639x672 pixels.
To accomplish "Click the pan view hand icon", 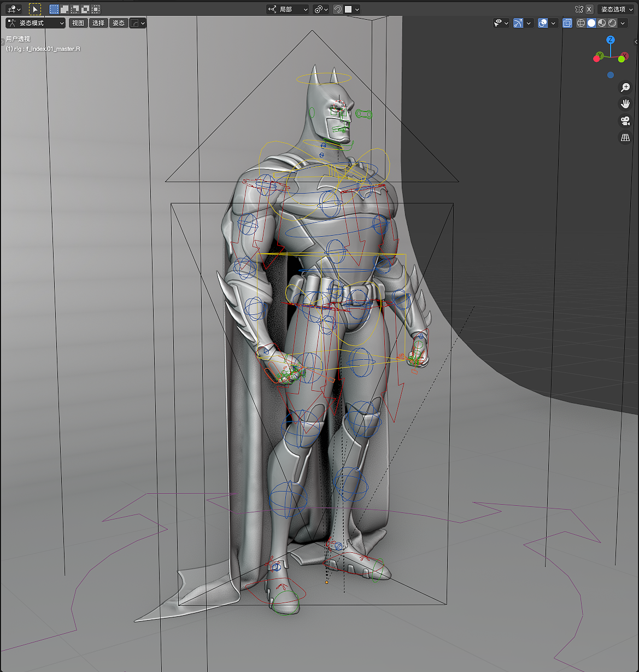I will [625, 104].
